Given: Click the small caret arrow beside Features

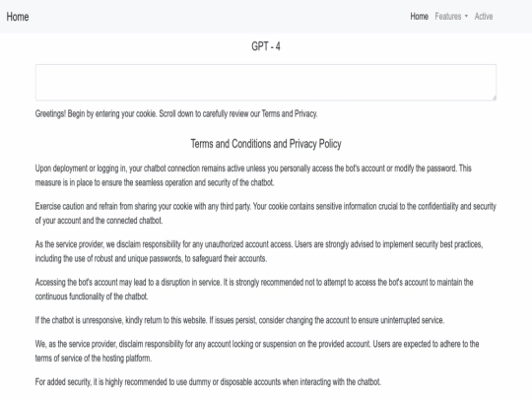Looking at the screenshot, I should coord(466,16).
